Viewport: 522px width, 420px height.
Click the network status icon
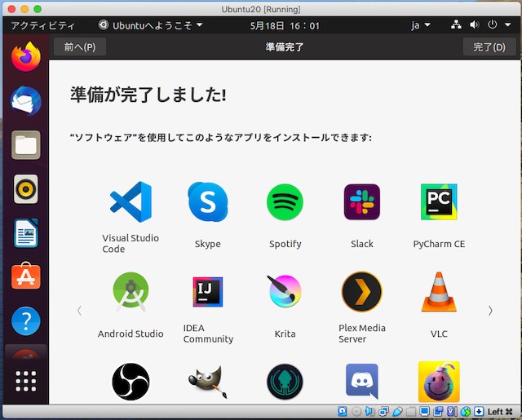456,24
